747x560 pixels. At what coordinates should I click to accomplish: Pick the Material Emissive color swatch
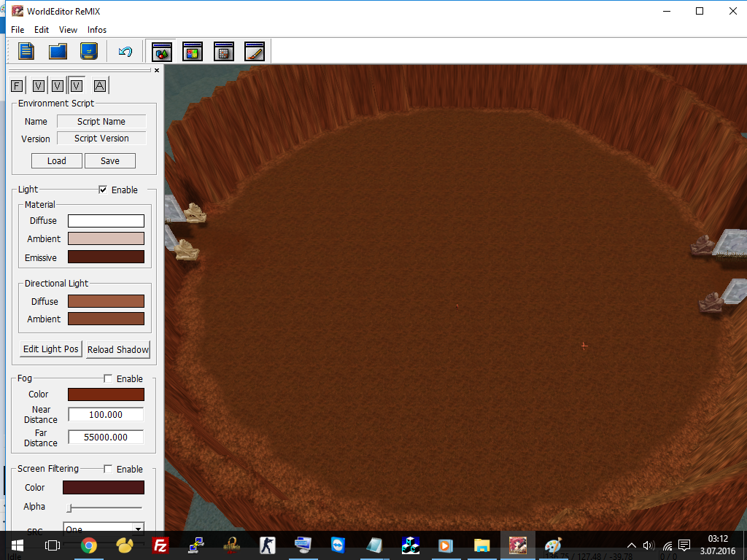point(106,257)
